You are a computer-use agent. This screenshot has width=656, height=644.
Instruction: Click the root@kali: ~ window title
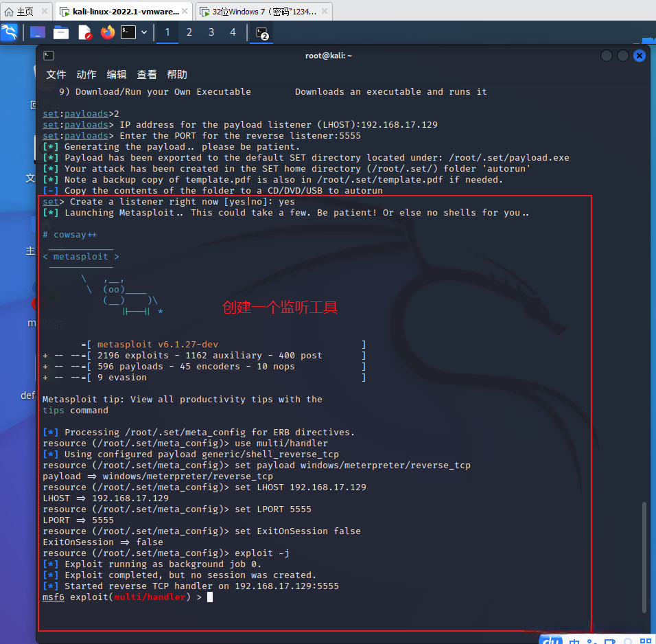click(329, 56)
